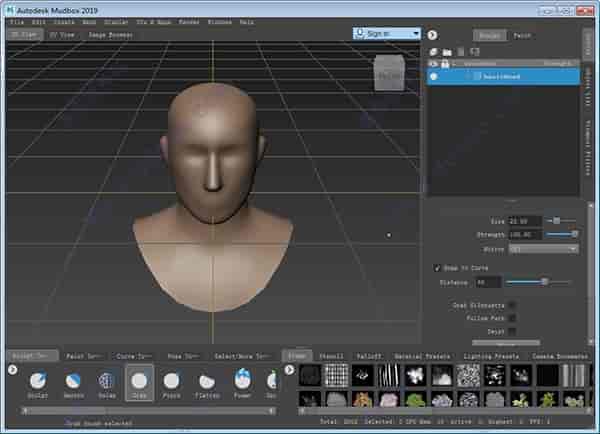Open the Image Browser tab
600x434 pixels.
(x=110, y=34)
